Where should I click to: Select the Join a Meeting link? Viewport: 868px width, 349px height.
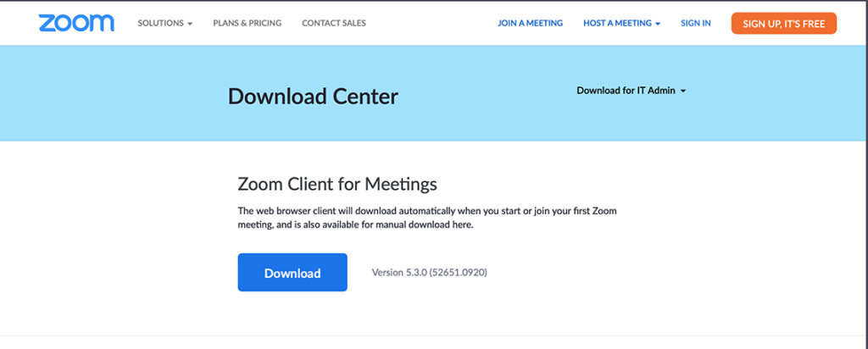click(531, 23)
